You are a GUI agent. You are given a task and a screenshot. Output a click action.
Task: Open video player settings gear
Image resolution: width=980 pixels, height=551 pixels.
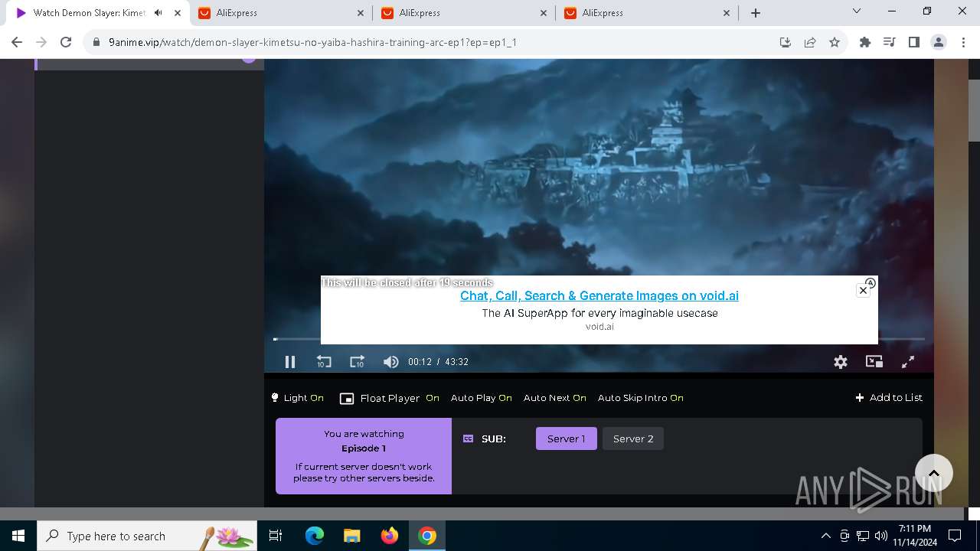(x=841, y=362)
